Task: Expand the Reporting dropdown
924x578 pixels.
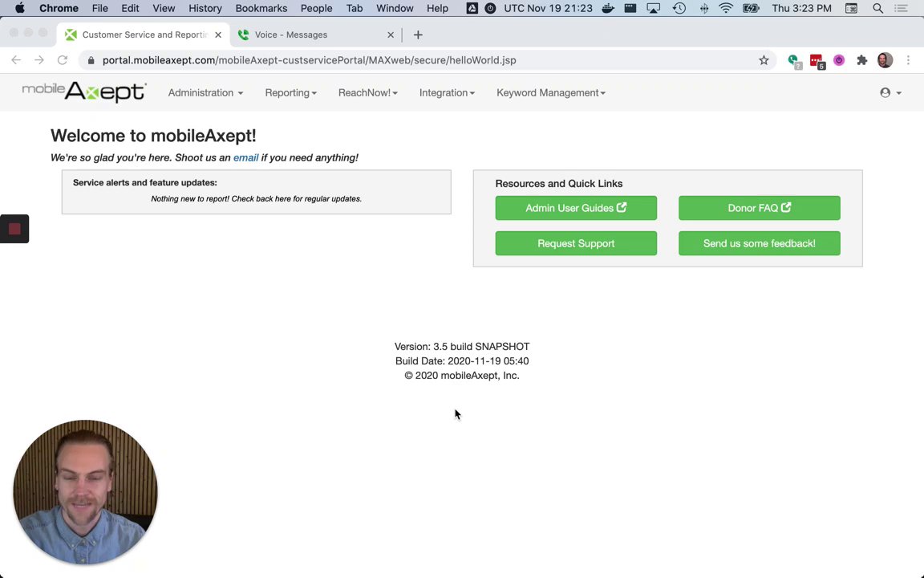Action: coord(290,92)
